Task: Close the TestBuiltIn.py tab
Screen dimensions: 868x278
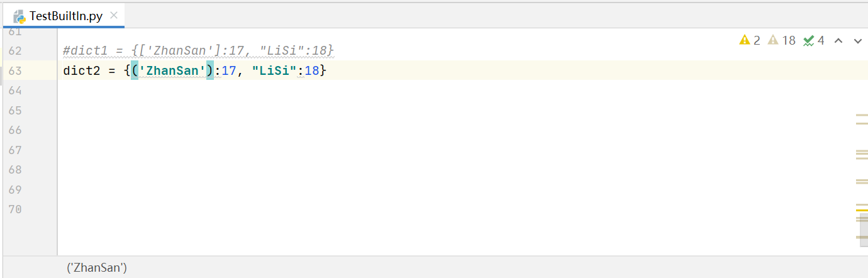Action: point(114,15)
